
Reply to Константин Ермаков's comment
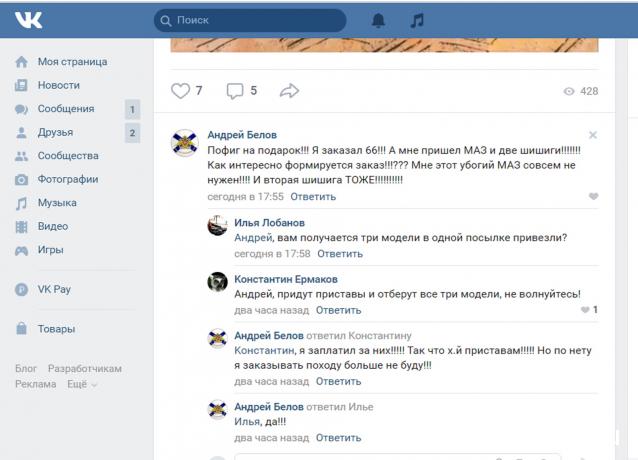pos(339,310)
